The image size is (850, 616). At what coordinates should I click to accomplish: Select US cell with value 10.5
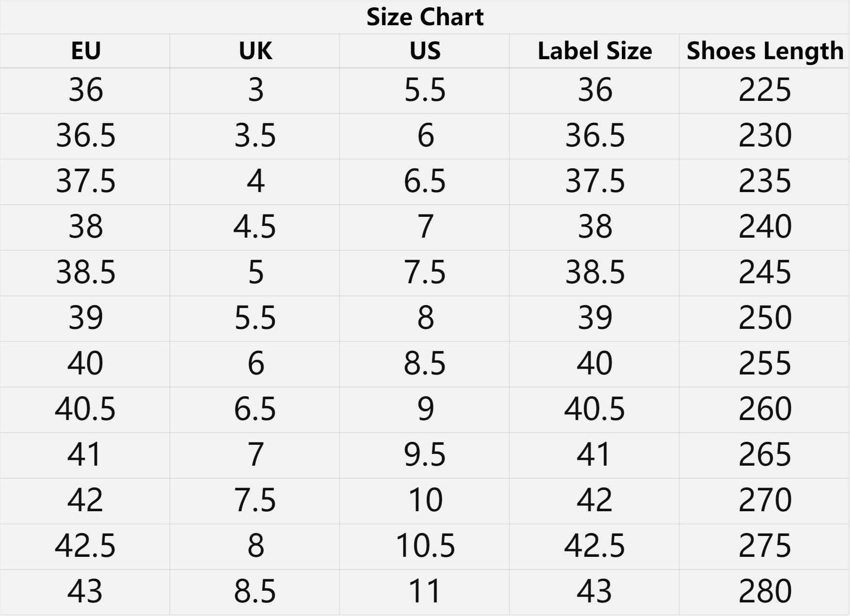click(x=425, y=547)
